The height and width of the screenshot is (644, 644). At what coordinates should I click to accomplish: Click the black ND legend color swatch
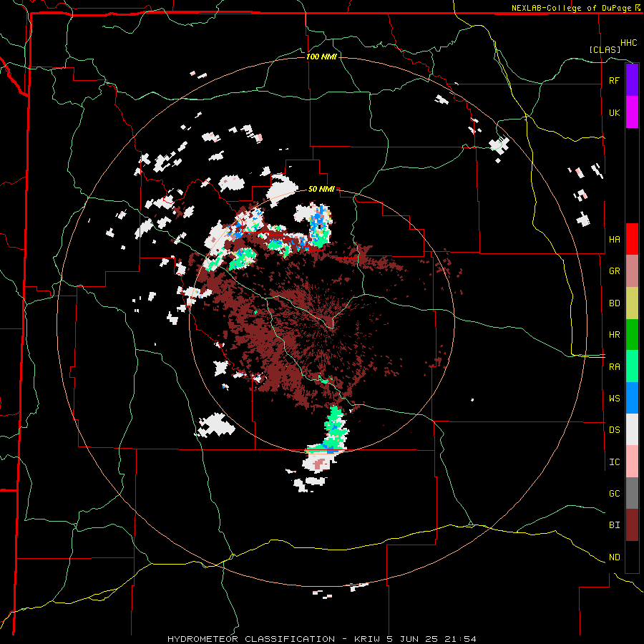click(632, 557)
